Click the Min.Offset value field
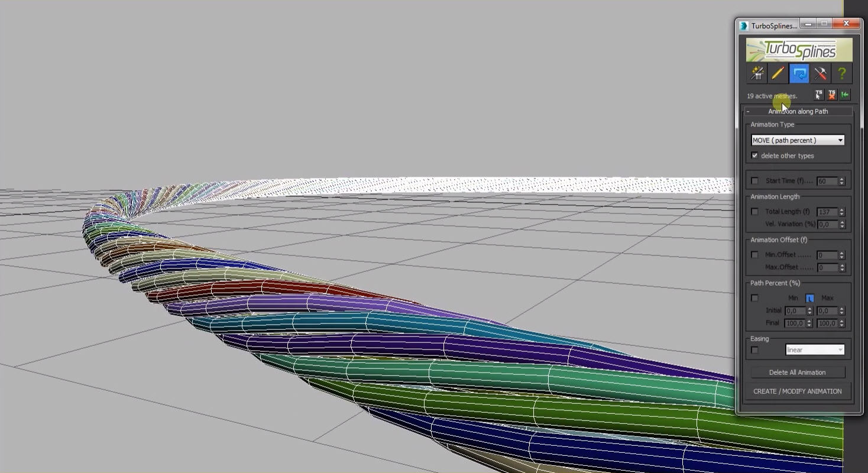Viewport: 868px width, 473px height. (827, 255)
